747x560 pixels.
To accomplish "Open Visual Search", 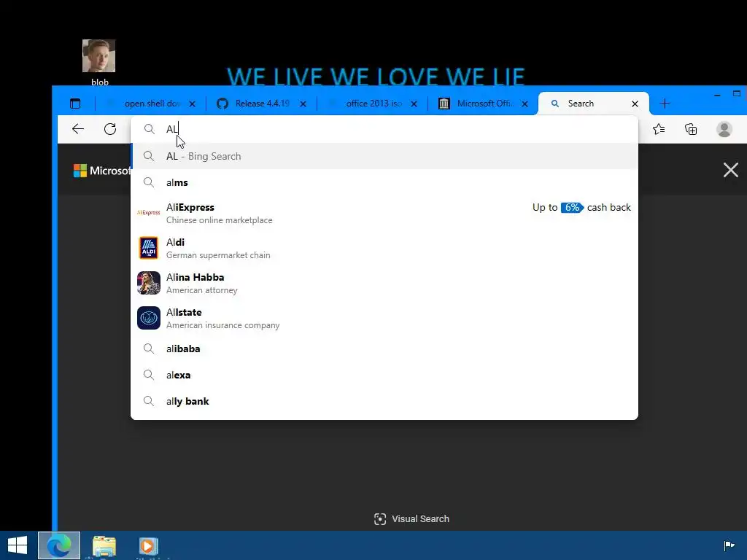I will [x=411, y=518].
